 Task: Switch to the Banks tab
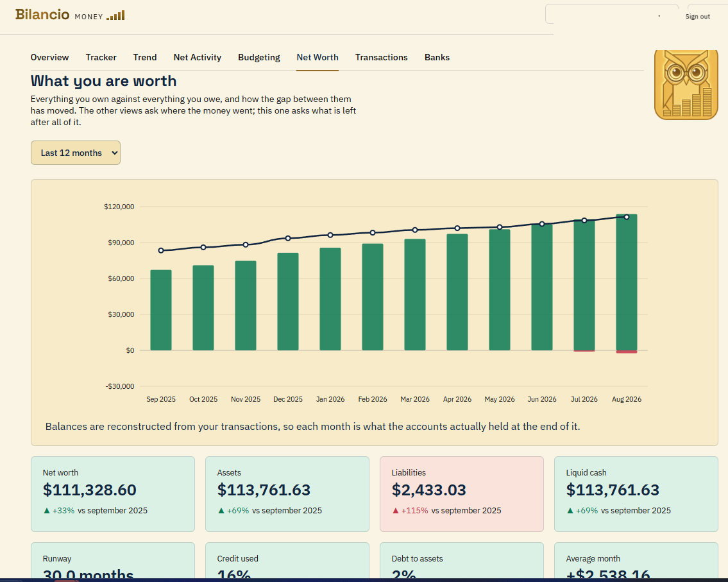click(x=437, y=57)
